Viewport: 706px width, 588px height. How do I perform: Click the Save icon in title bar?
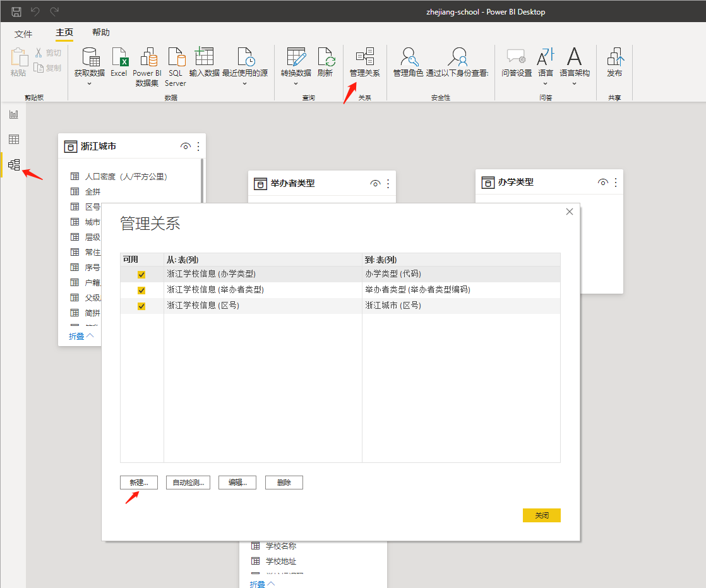(16, 11)
